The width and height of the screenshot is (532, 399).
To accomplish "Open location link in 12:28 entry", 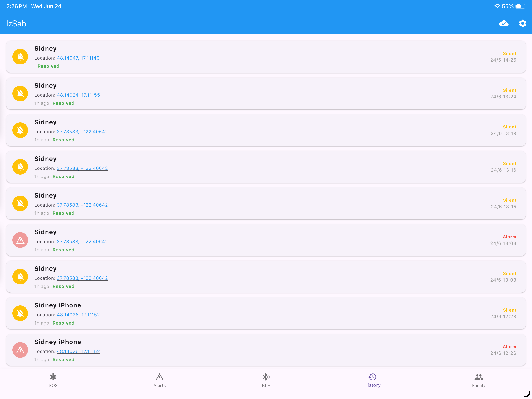I will [78, 315].
